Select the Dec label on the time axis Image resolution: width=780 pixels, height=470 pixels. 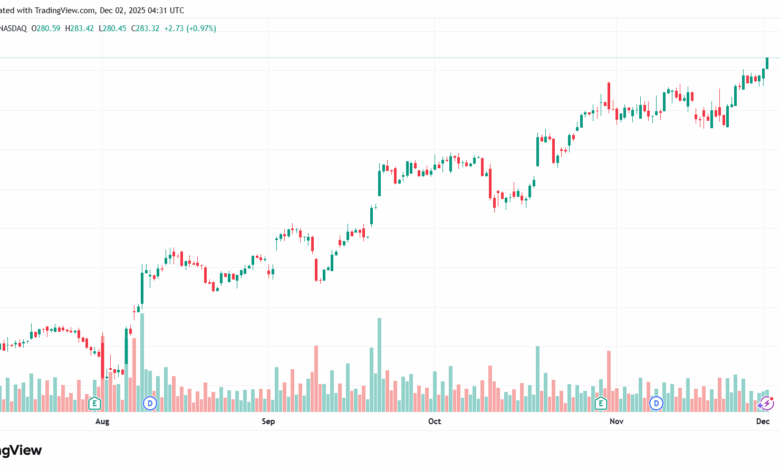[x=763, y=421]
